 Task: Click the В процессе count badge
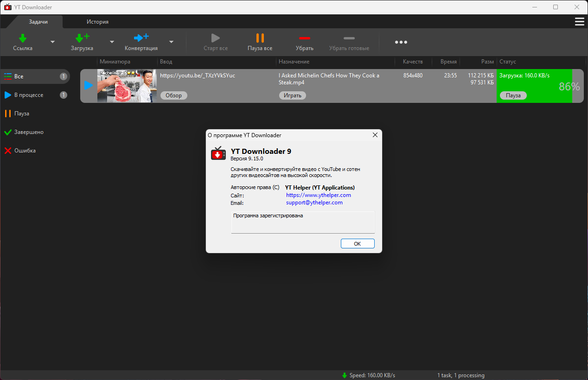click(64, 95)
